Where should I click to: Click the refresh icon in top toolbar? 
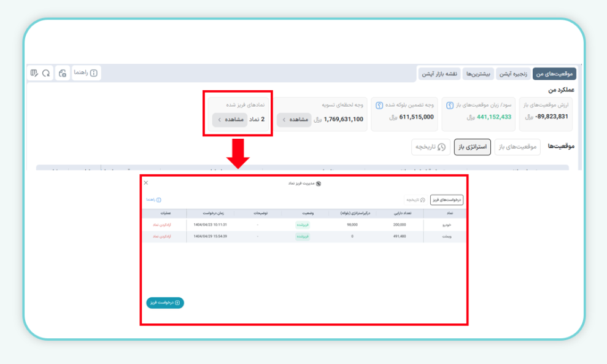[46, 73]
